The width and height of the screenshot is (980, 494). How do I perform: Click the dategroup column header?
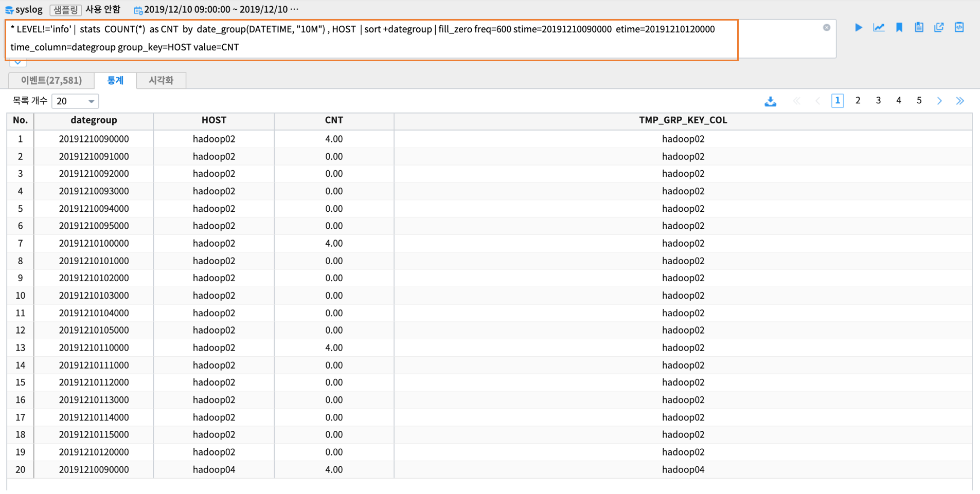tap(94, 120)
